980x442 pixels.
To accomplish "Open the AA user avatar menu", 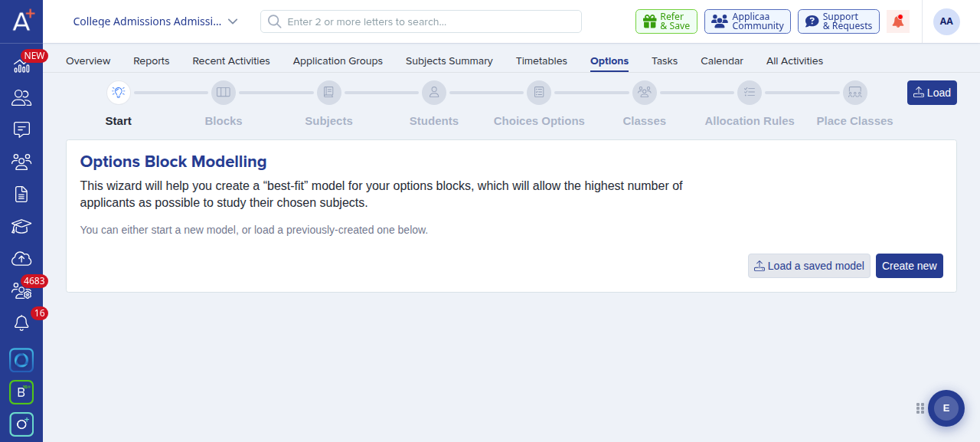I will (946, 21).
